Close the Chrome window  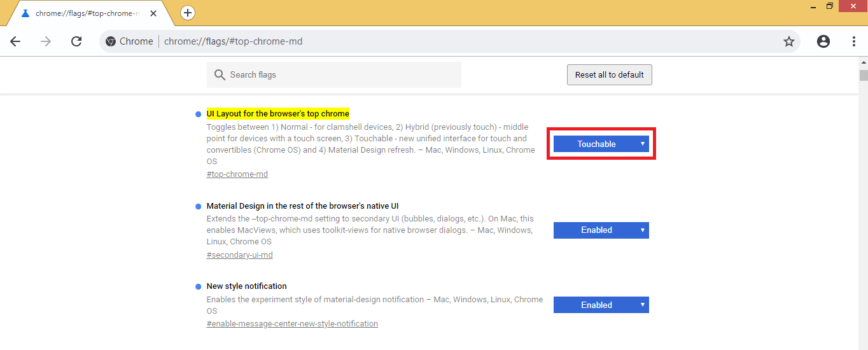(x=853, y=6)
